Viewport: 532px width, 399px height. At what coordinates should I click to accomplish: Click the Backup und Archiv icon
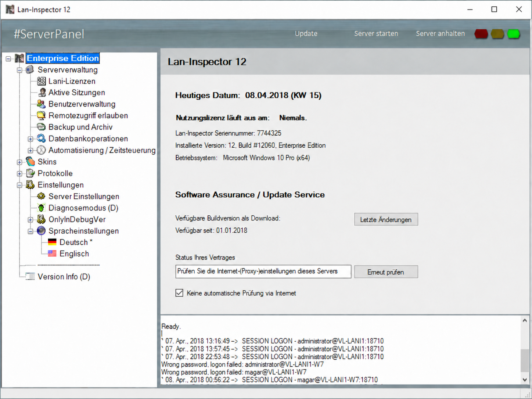pyautogui.click(x=42, y=127)
